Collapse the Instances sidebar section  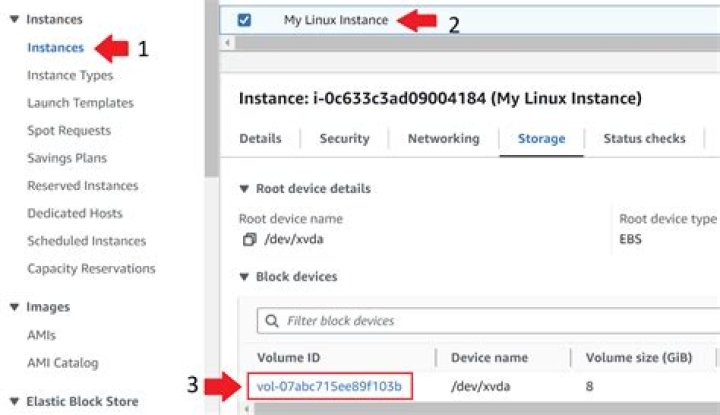click(x=15, y=19)
